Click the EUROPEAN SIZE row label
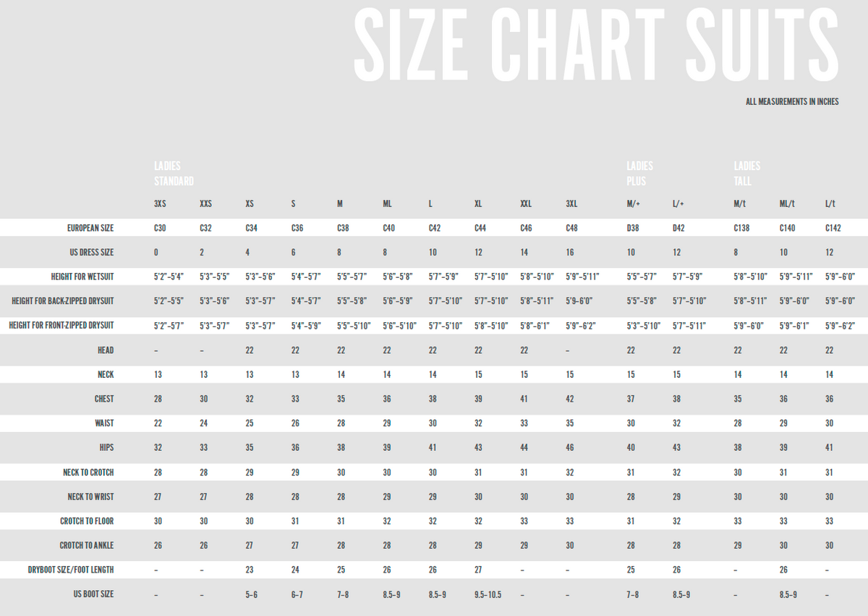This screenshot has height=616, width=868. (x=90, y=228)
